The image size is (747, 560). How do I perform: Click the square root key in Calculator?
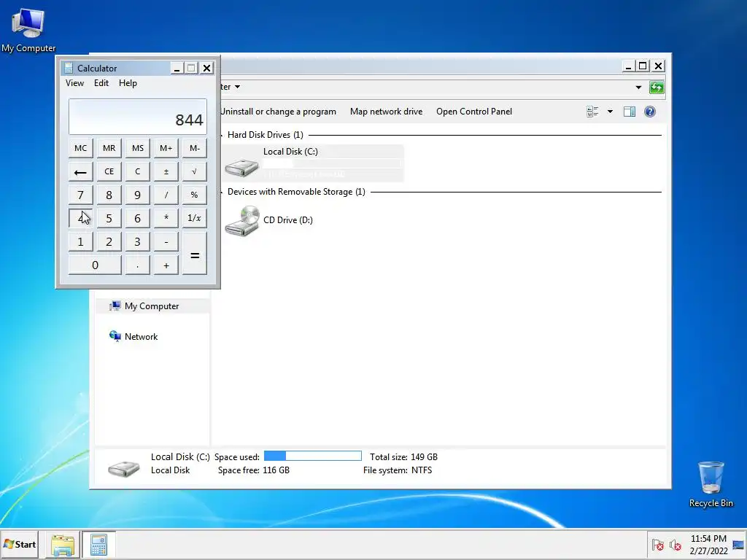194,172
